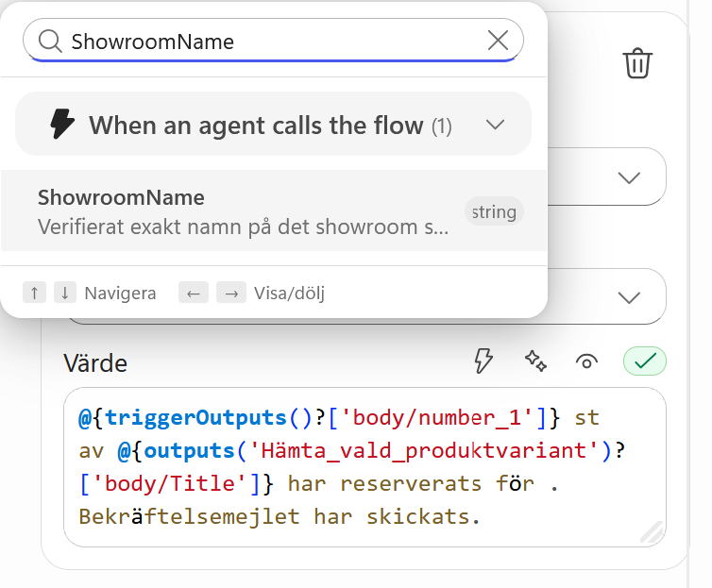Click the magnifier search icon
This screenshot has width=712, height=588.
click(x=50, y=42)
